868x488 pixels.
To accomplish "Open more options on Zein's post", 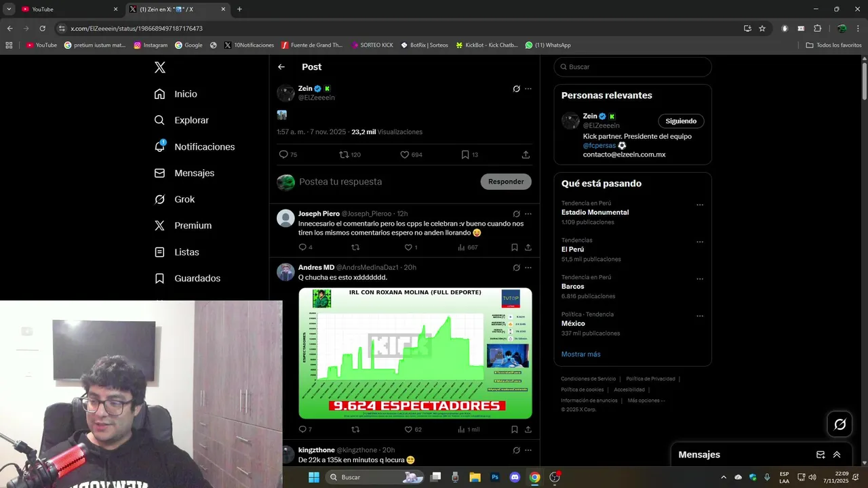I will click(x=528, y=89).
